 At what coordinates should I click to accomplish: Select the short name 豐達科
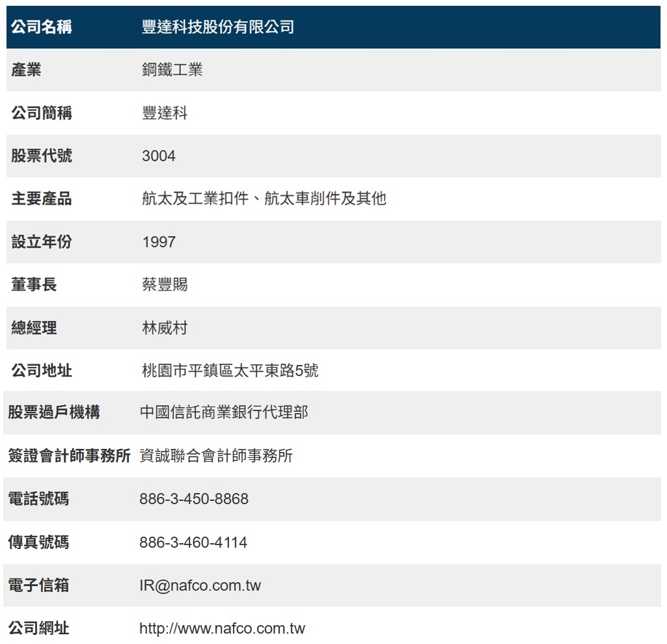tap(165, 113)
